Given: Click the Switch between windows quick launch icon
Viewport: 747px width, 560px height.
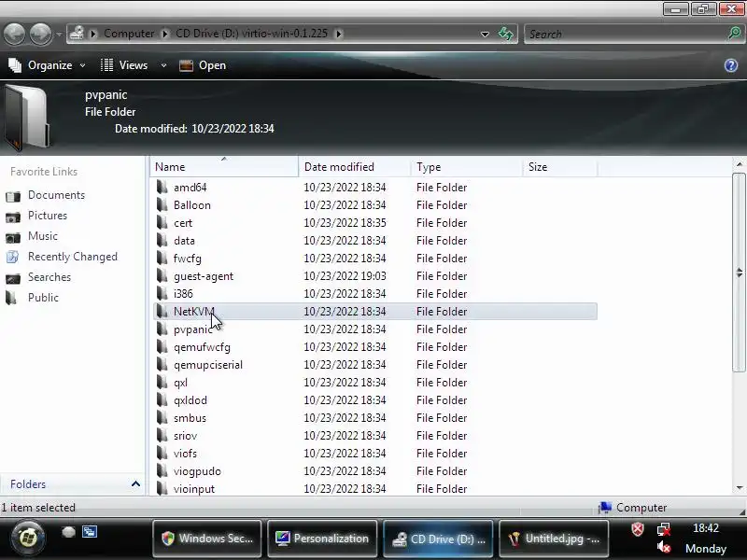Looking at the screenshot, I should (x=90, y=532).
